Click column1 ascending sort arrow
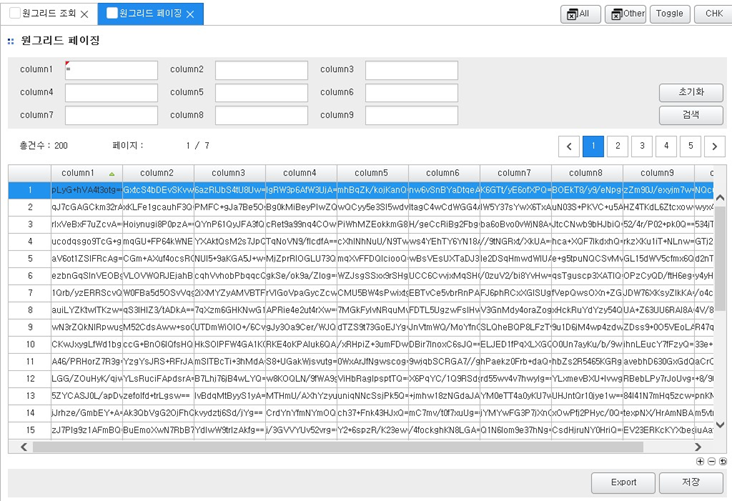Image resolution: width=732 pixels, height=501 pixels. tap(112, 174)
